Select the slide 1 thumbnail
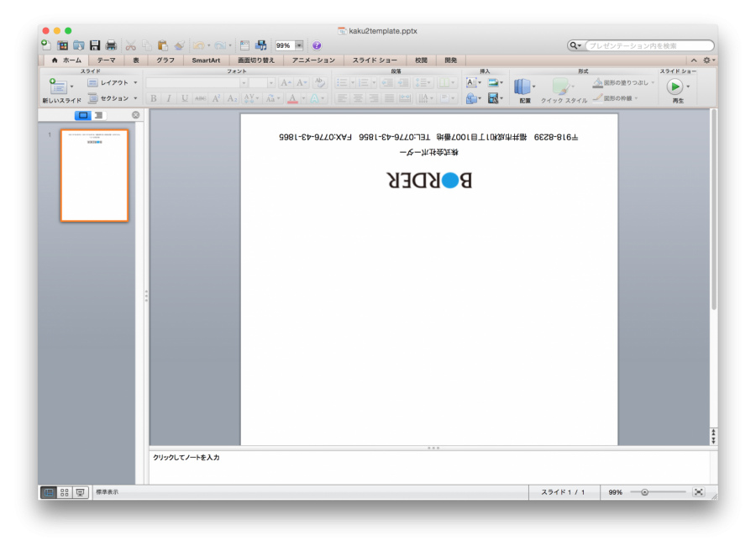Image resolution: width=756 pixels, height=551 pixels. (x=94, y=176)
